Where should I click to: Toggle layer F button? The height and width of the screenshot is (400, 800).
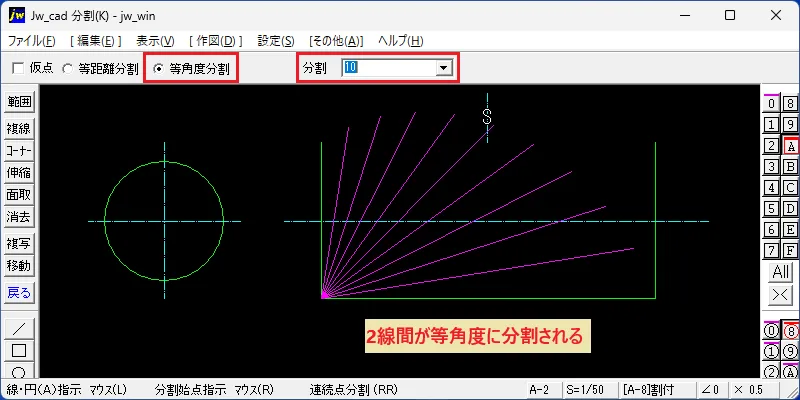pyautogui.click(x=790, y=251)
